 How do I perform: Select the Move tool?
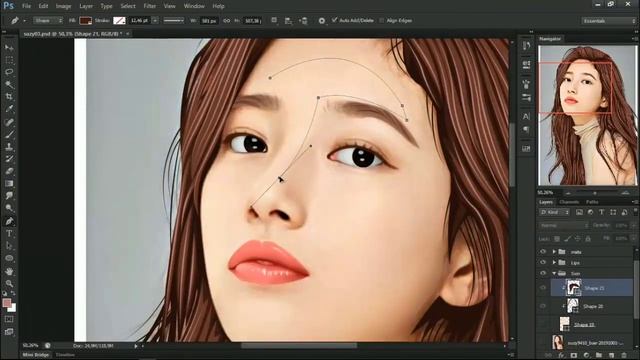click(9, 48)
